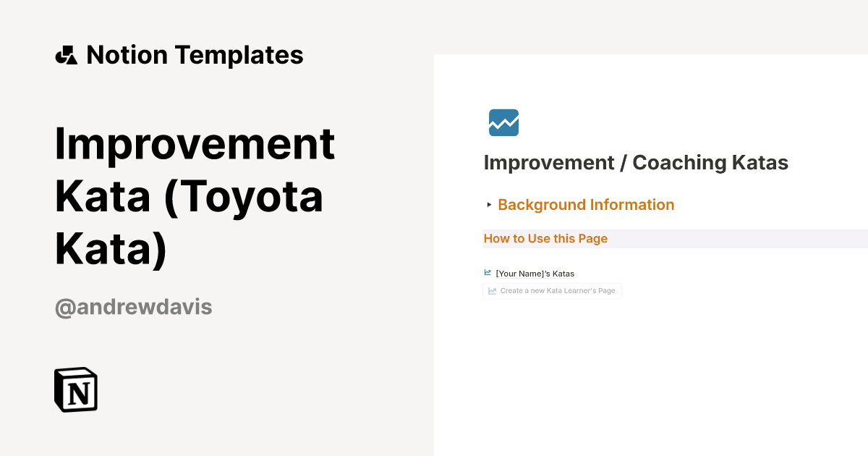Click the Notion Templates header text

195,54
